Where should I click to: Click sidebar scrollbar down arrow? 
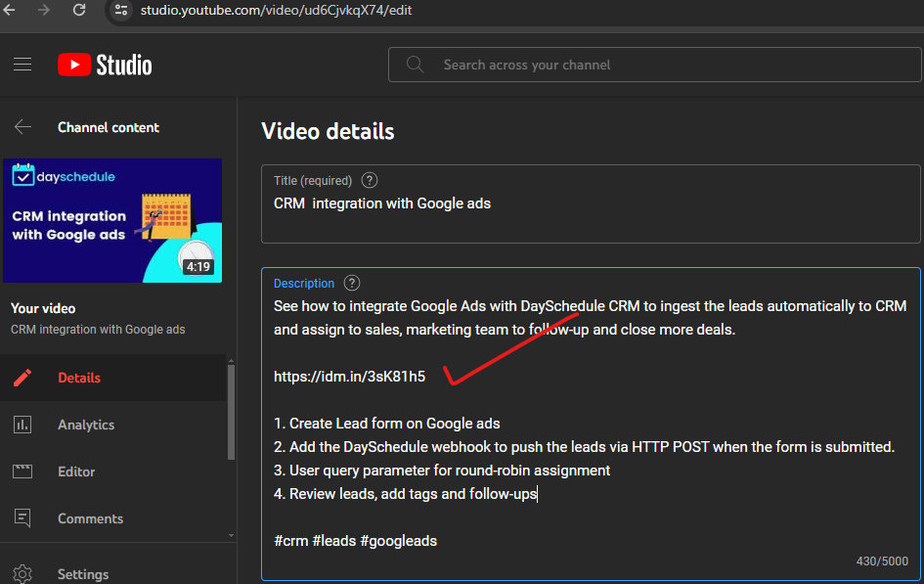[x=231, y=536]
